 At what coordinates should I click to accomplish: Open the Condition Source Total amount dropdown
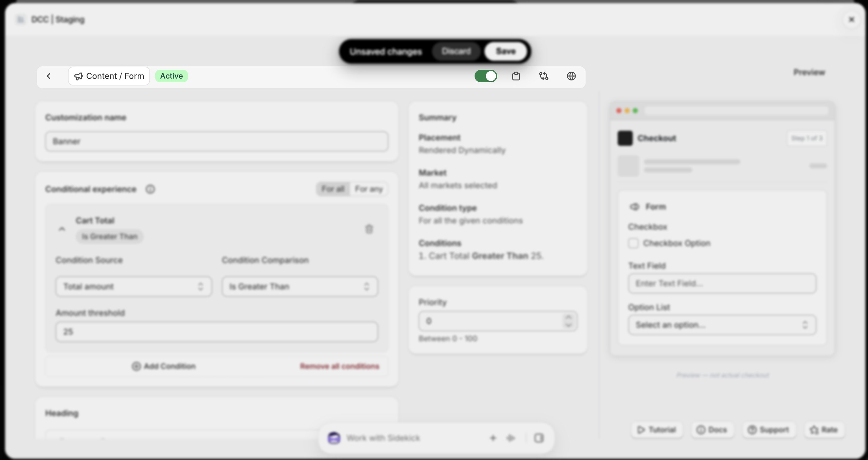coord(134,287)
